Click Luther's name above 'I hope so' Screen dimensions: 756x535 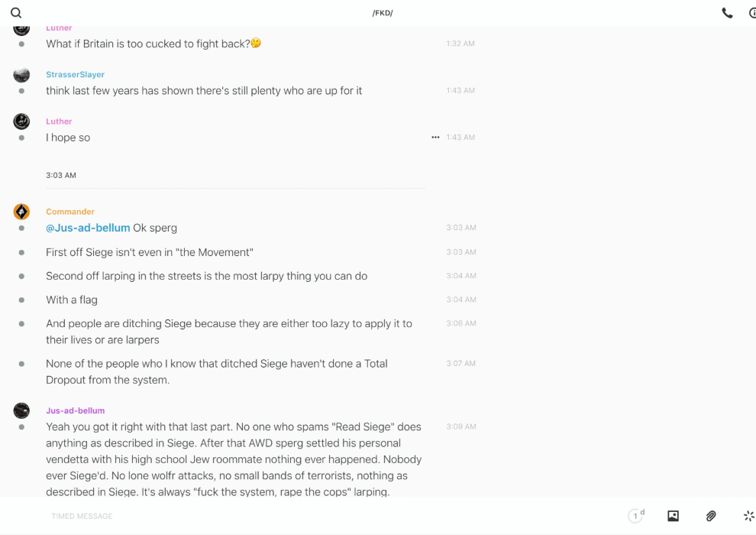[59, 122]
